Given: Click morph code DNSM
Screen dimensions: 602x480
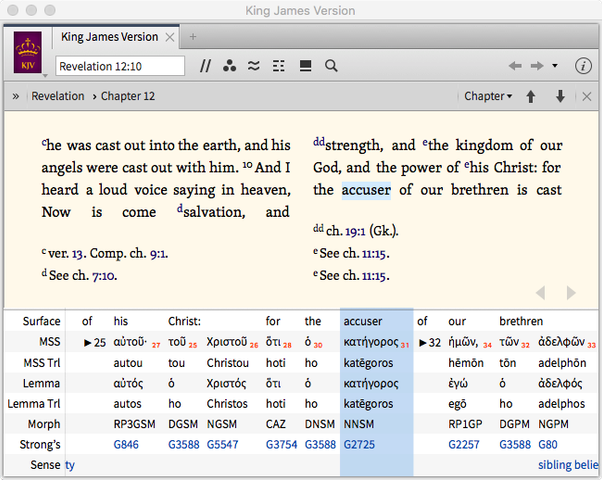Looking at the screenshot, I should [x=320, y=424].
